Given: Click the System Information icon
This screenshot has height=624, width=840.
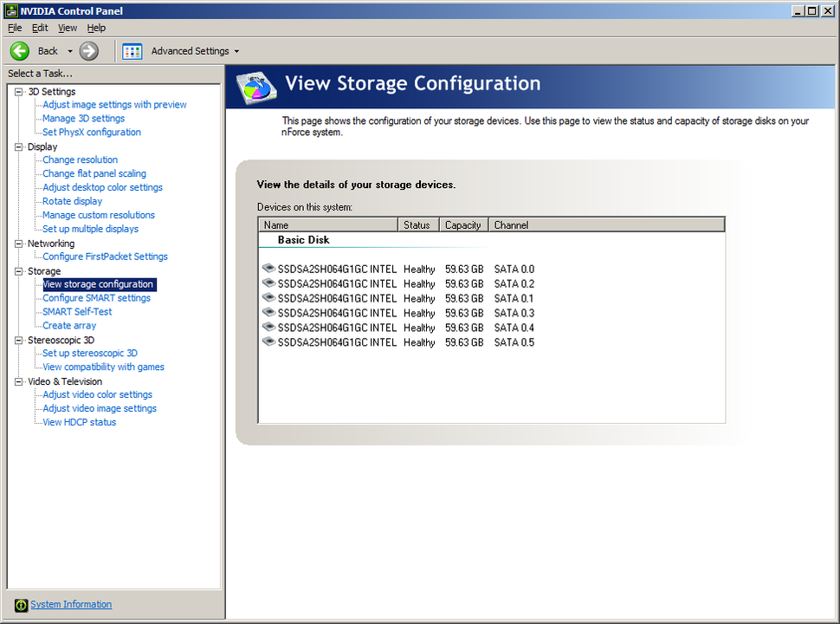Looking at the screenshot, I should [21, 605].
